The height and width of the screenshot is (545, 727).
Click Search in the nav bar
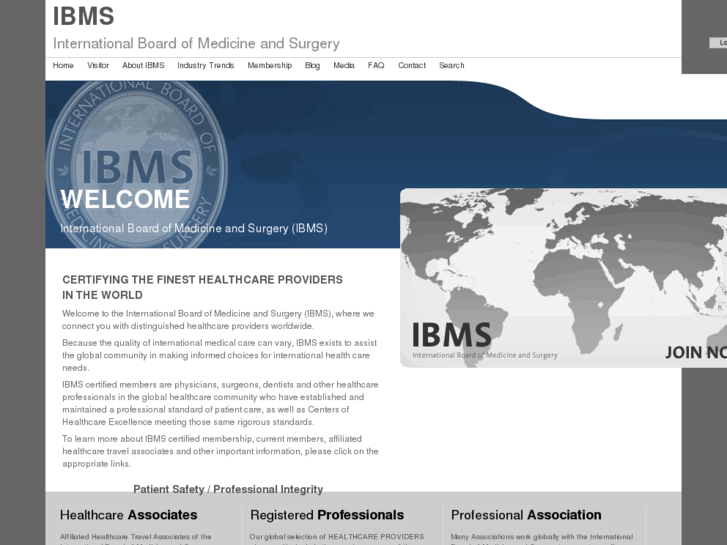(x=452, y=65)
